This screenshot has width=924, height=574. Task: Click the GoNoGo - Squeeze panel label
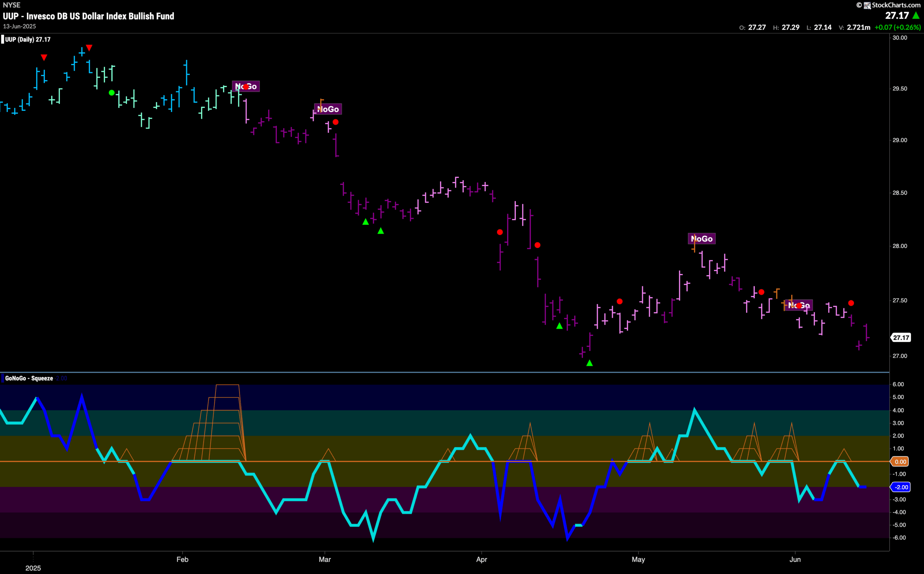point(29,378)
